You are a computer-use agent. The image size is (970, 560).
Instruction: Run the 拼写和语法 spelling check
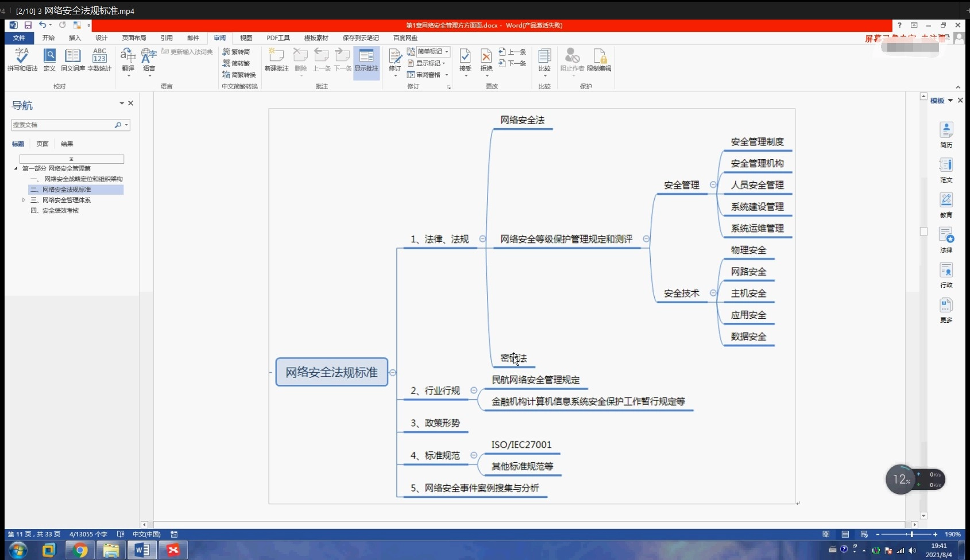tap(22, 59)
